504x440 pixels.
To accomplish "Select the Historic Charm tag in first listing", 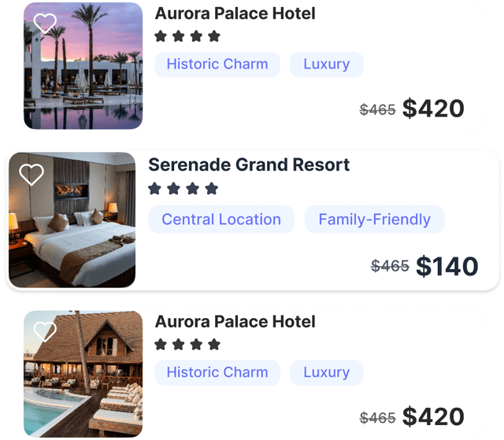I will click(217, 65).
